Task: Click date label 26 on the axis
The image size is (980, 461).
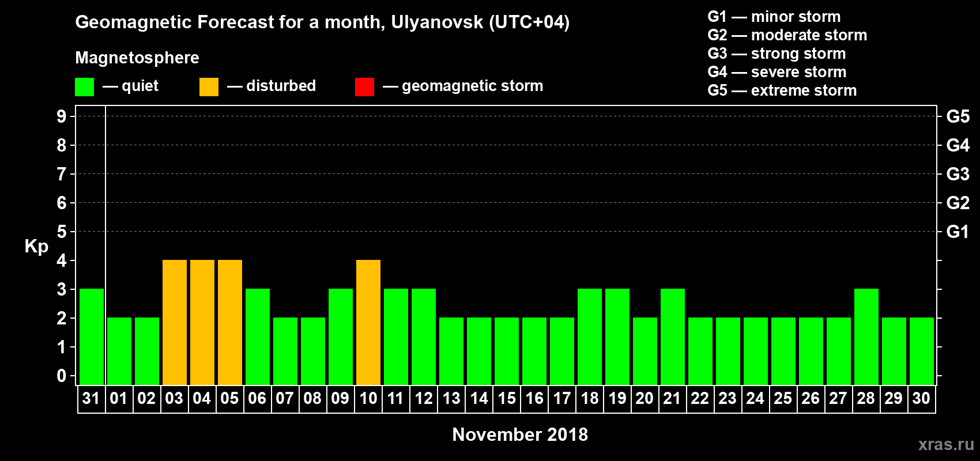Action: pos(811,399)
